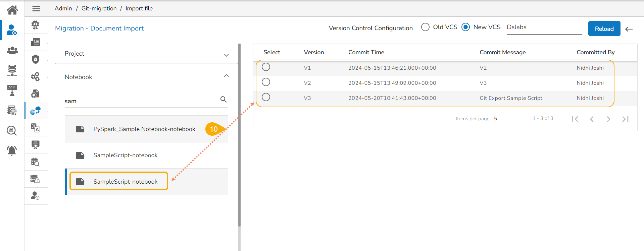Select PySpark_Sample Notebook-notebook item

pos(144,129)
